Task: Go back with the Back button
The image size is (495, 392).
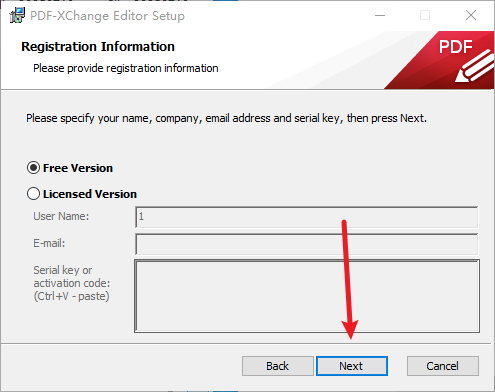Action: point(278,366)
